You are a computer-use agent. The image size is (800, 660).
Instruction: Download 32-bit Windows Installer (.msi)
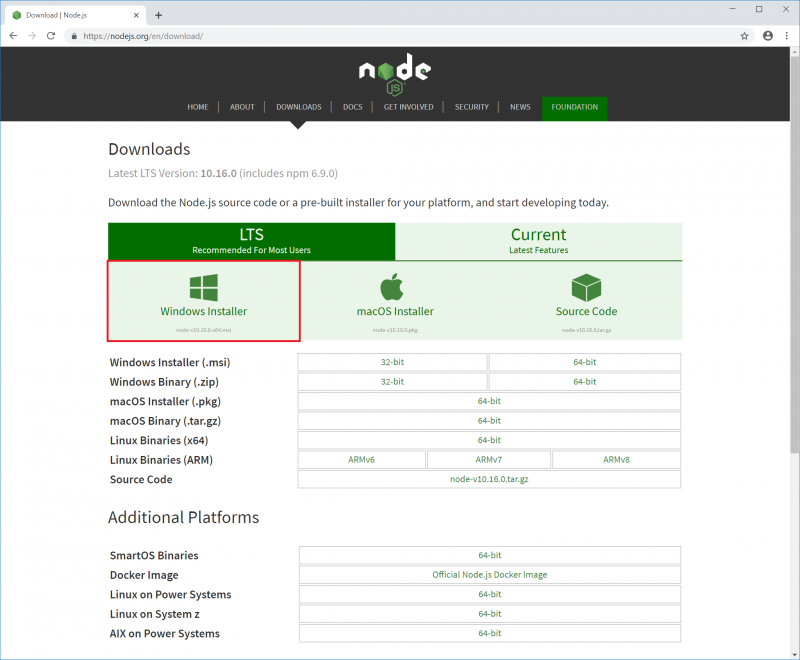click(x=392, y=362)
